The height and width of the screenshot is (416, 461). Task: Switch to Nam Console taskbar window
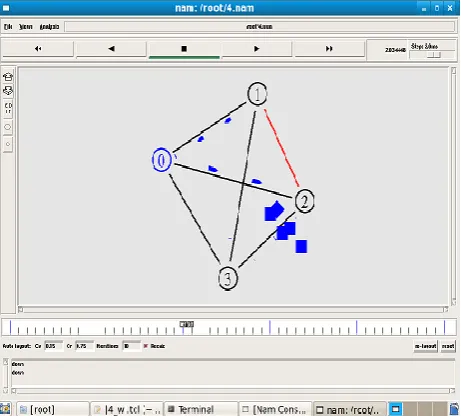pos(275,409)
